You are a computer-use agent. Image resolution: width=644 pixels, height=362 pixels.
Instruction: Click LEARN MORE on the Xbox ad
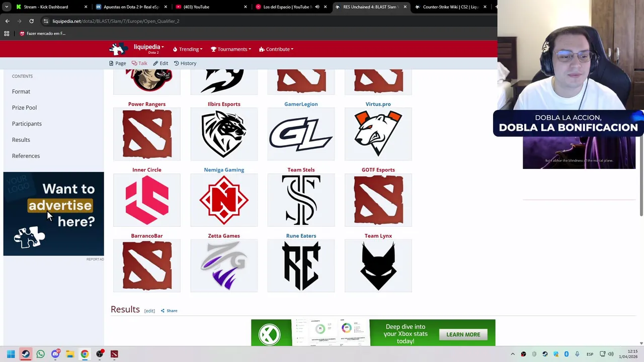[463, 334]
